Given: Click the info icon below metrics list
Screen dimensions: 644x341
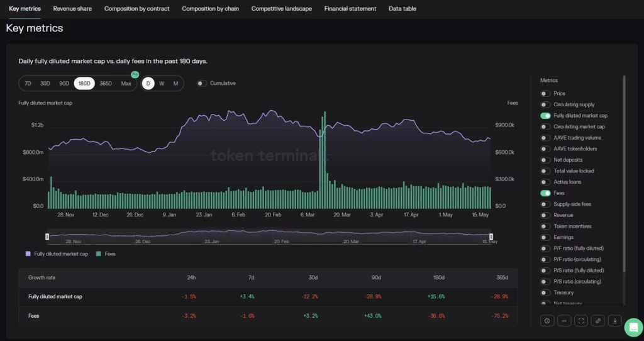Looking at the screenshot, I should click(x=547, y=321).
